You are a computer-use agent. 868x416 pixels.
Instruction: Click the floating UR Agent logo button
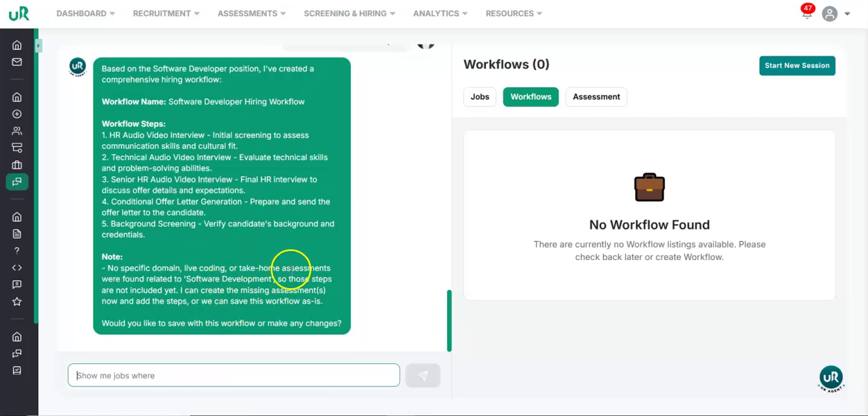pos(831,378)
